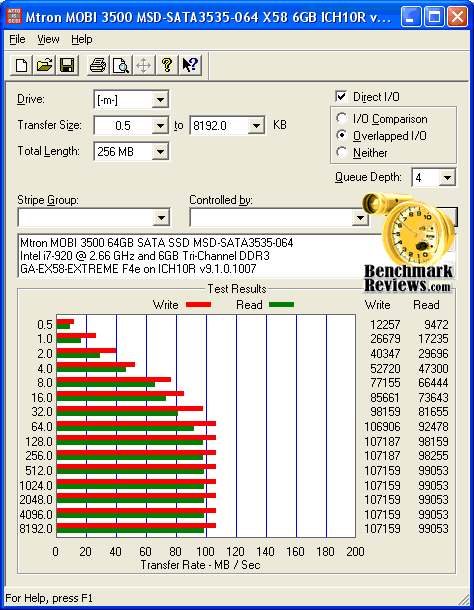Expand the Stripe Group dropdown
Screen dimensions: 474x610
tap(161, 217)
